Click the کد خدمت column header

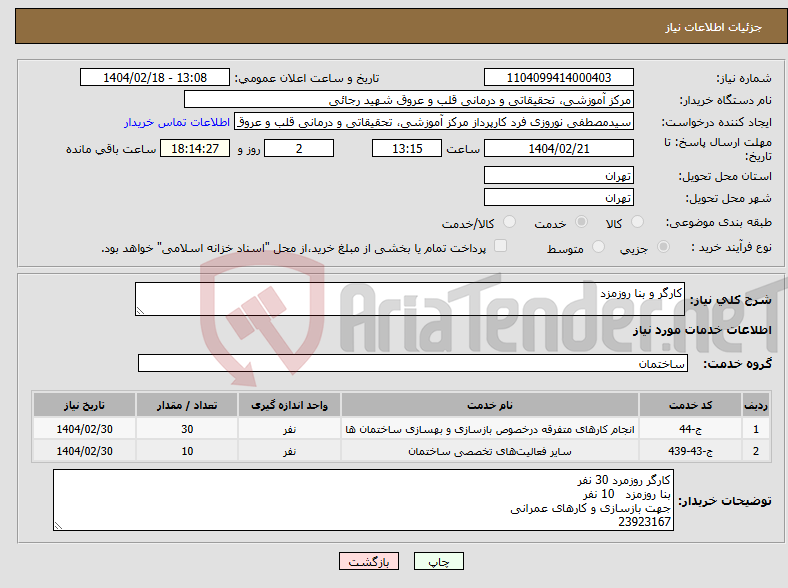tap(691, 405)
